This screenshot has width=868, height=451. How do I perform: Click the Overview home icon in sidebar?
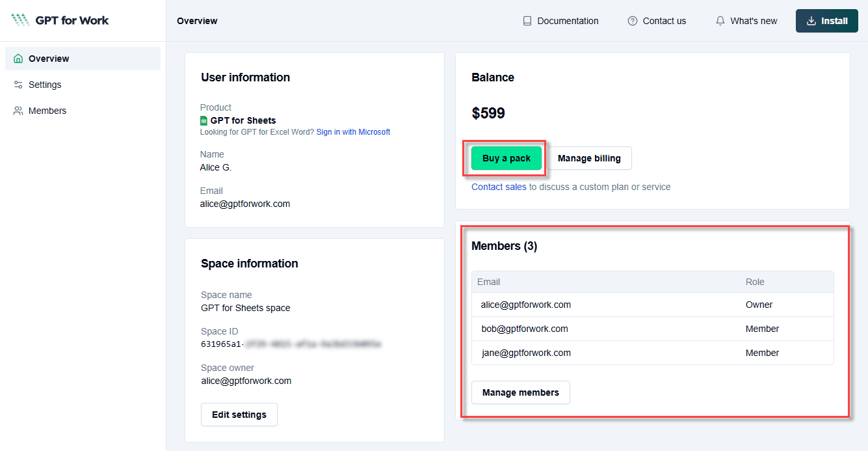tap(18, 59)
